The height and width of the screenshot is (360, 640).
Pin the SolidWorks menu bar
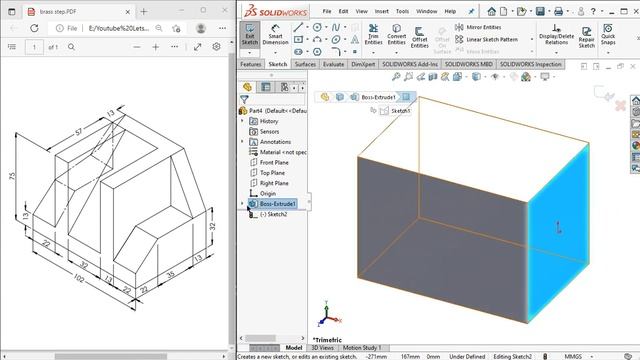click(471, 11)
